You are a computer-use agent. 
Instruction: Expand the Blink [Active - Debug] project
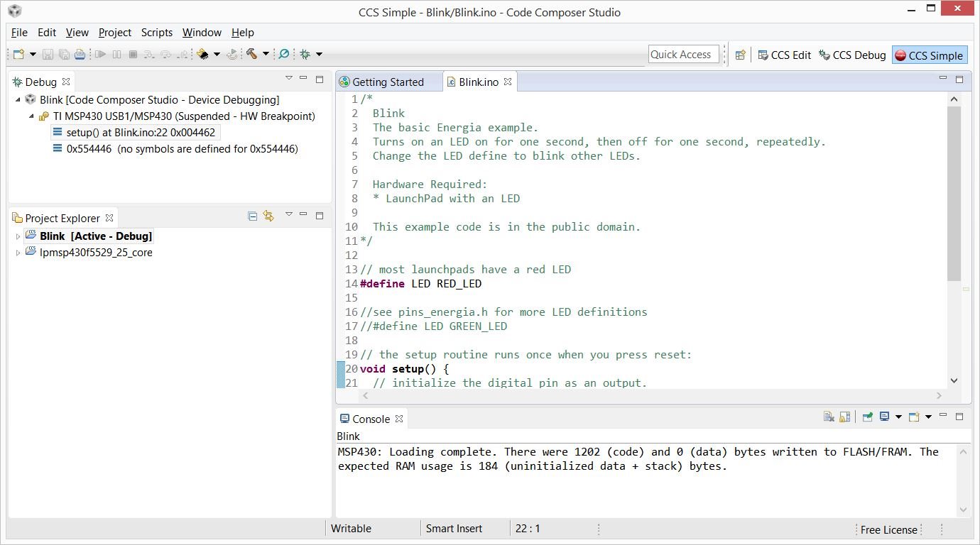point(18,236)
